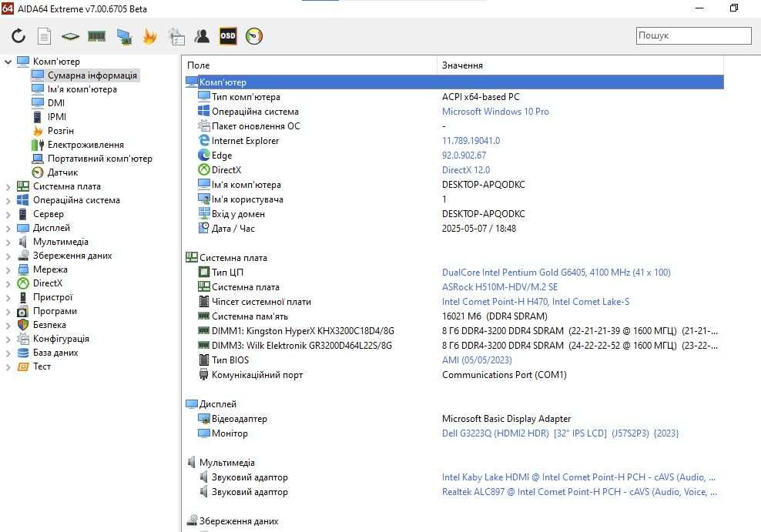Image resolution: width=761 pixels, height=532 pixels.
Task: Select the Тип комп'ютера row
Action: point(454,97)
